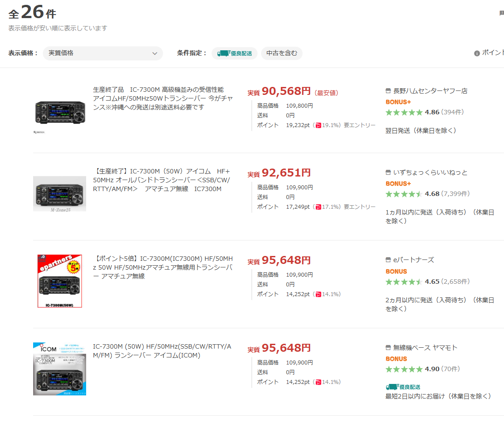Click the epartners IC-7300M(50W) product thumbnail

(60, 281)
